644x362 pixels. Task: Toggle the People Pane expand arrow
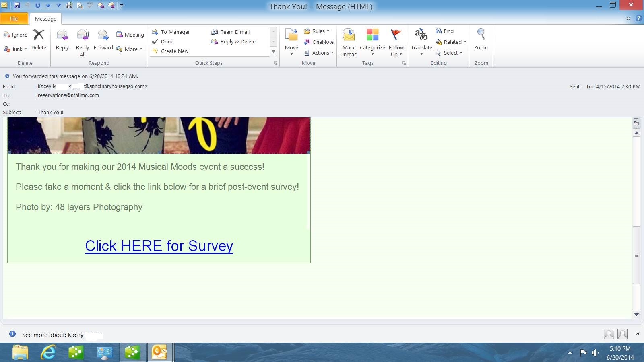(x=638, y=334)
